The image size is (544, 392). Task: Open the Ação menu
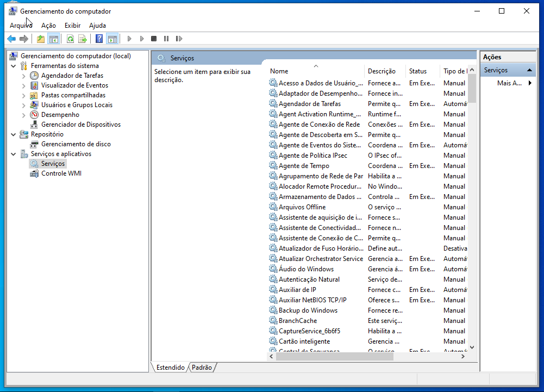[48, 26]
